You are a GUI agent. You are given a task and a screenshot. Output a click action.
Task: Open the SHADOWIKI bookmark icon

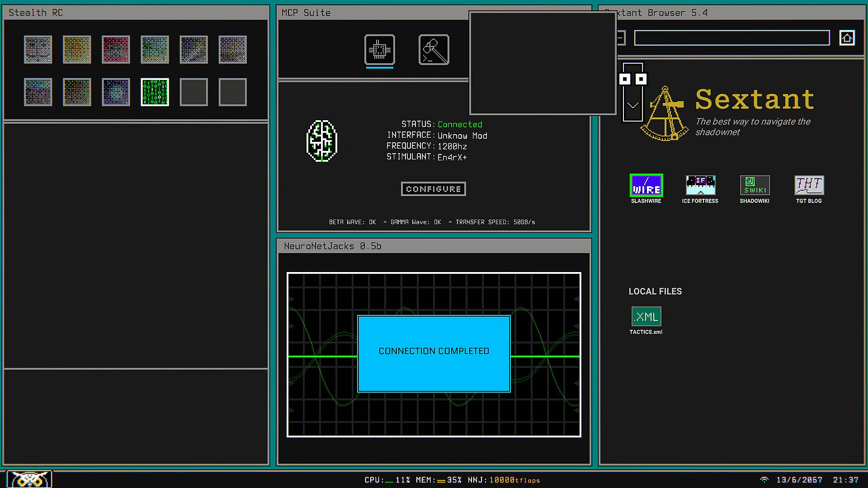755,185
